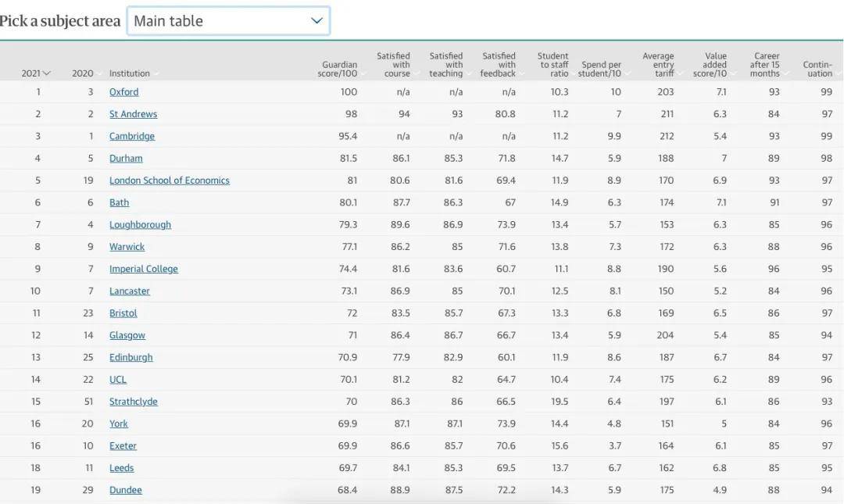This screenshot has height=504, width=844.
Task: Select Strathclyde's 2020 rank 51
Action: tap(88, 401)
